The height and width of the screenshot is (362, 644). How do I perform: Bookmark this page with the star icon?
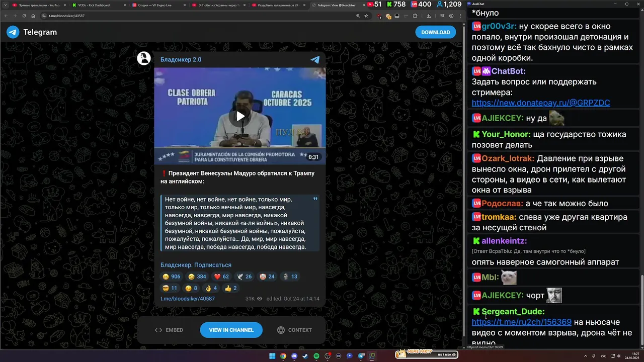(x=366, y=16)
